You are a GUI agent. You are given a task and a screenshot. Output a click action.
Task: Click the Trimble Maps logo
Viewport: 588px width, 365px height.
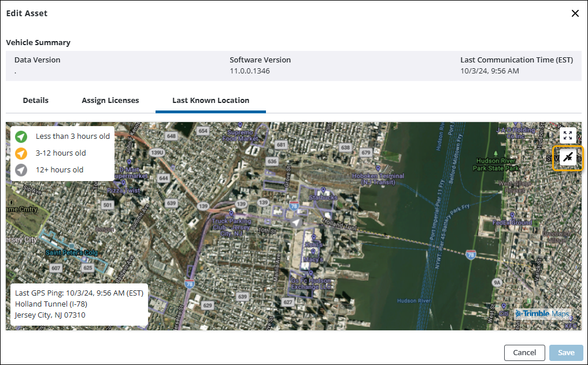(x=542, y=314)
